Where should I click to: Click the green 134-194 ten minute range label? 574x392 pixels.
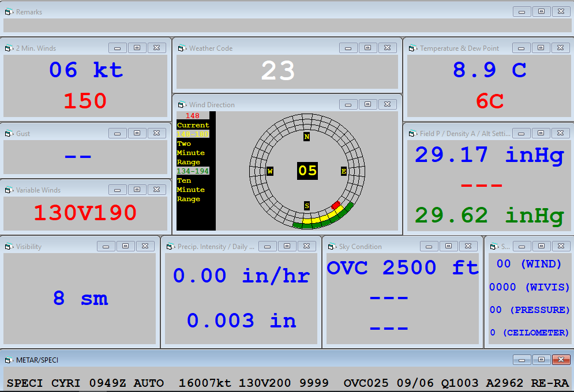point(193,171)
